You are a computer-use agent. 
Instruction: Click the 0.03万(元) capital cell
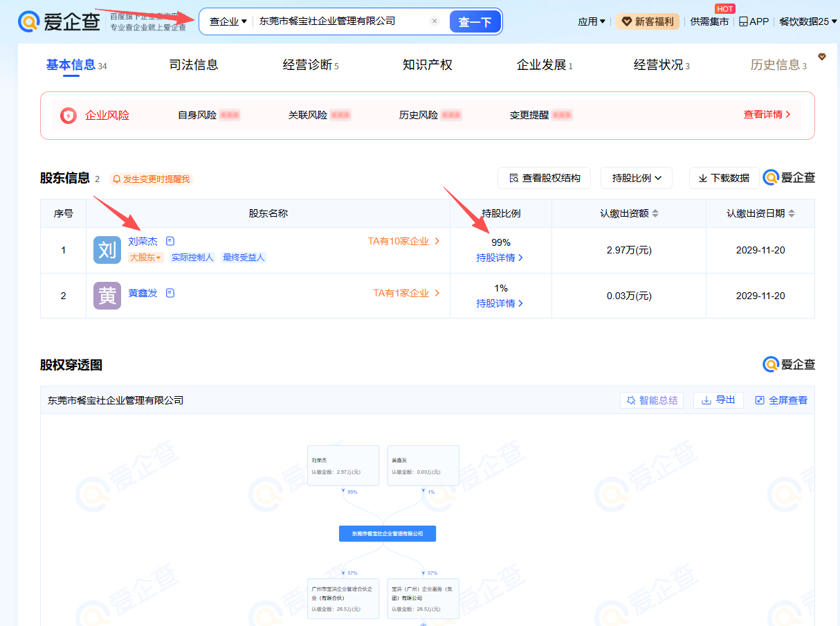(x=629, y=296)
